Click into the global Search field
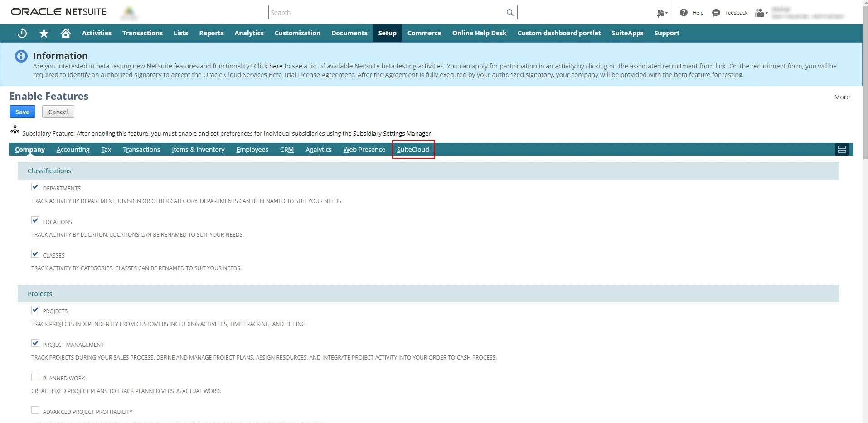This screenshot has width=868, height=423. [x=388, y=13]
